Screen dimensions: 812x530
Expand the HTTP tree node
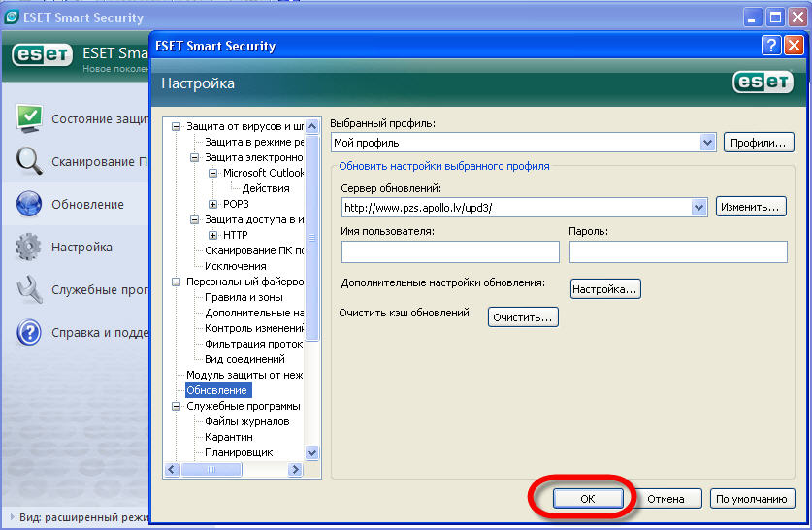click(x=212, y=235)
